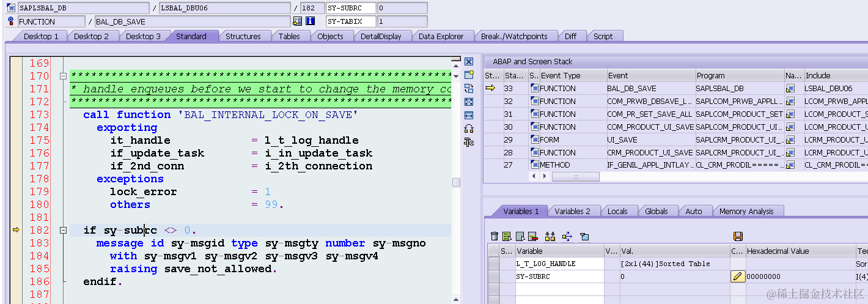Click the event type icon in stack row 33
The image size is (868, 304).
point(534,88)
